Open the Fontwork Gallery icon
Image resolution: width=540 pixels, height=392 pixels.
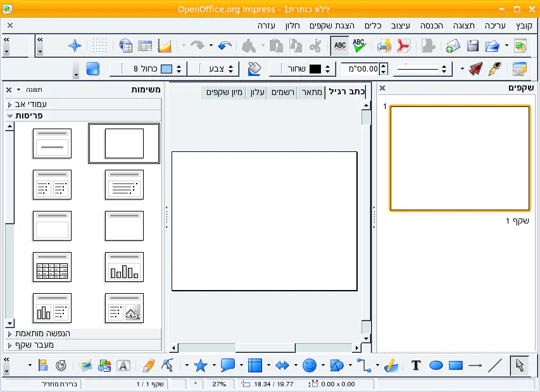[x=123, y=365]
